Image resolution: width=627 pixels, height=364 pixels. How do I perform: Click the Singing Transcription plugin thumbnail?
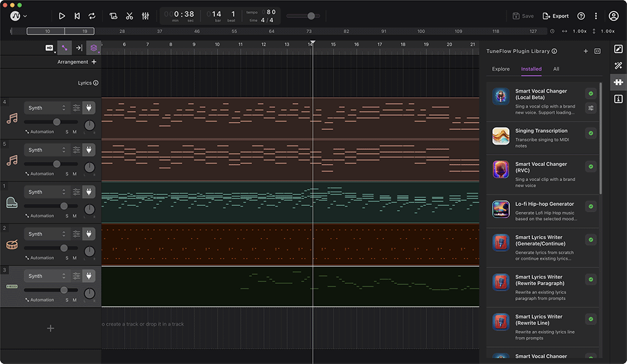pyautogui.click(x=500, y=136)
